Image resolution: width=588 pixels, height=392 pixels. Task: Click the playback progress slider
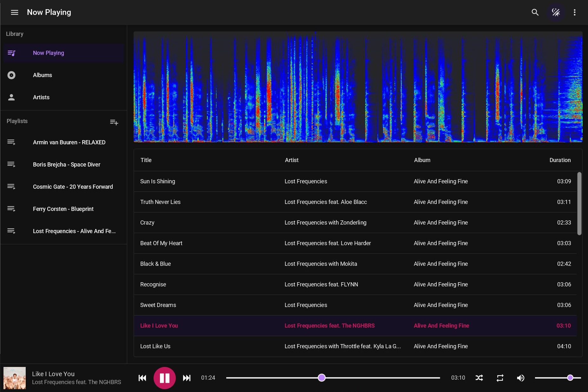333,378
